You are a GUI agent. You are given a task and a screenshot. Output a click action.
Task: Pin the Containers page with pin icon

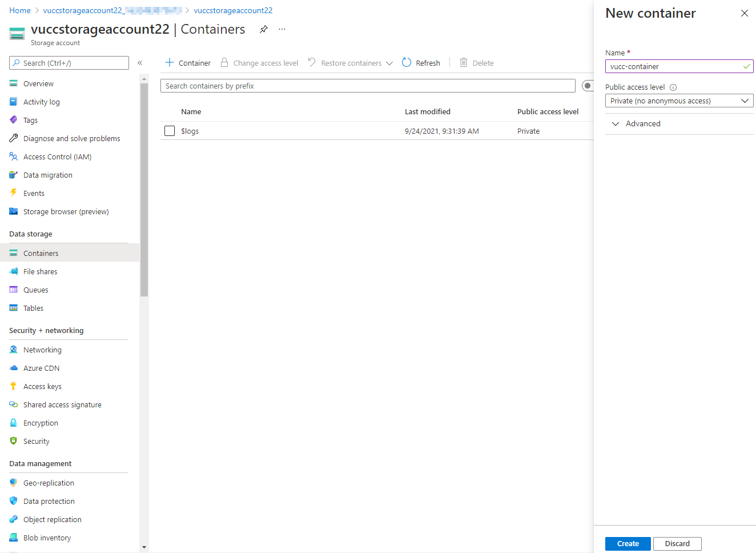click(x=263, y=29)
